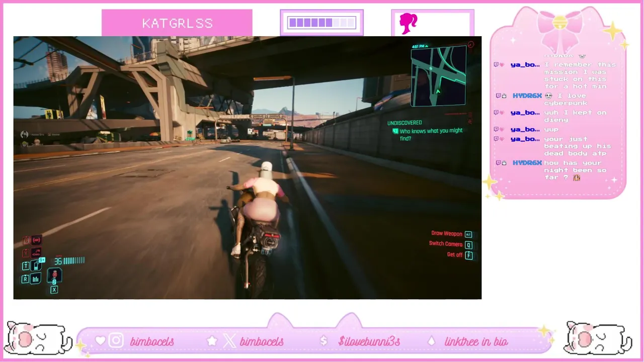Click the phone icon with 9+ badge
644x362 pixels.
(36, 265)
